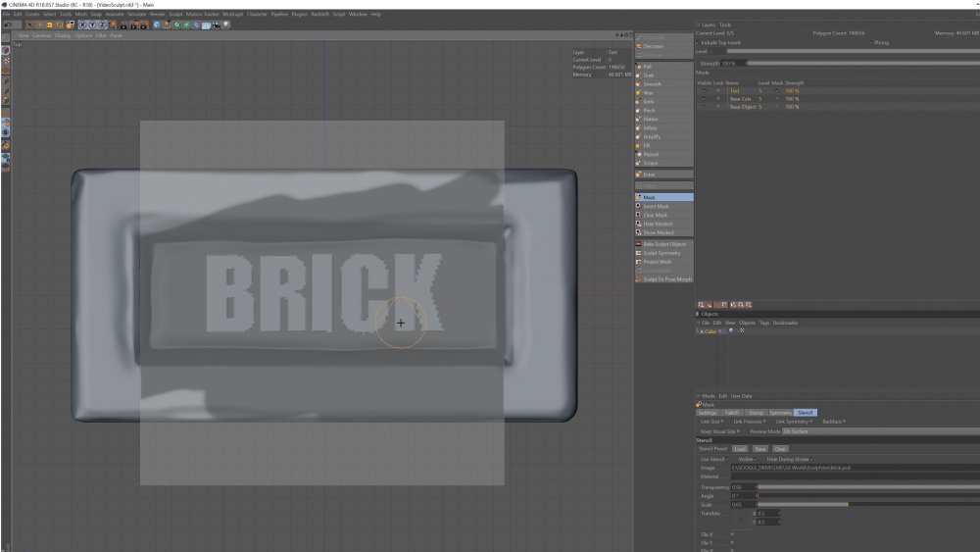
Task: Click Clear stencil preset button
Action: 780,449
